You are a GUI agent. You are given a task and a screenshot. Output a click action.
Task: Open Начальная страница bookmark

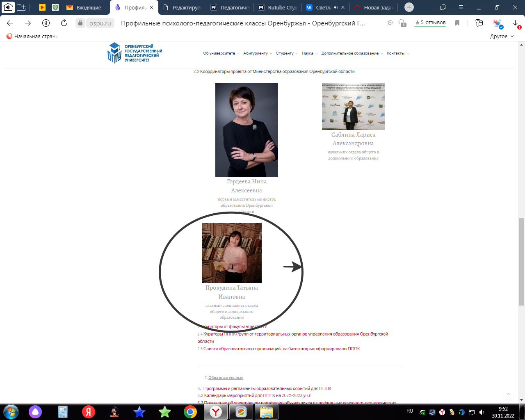tap(32, 36)
